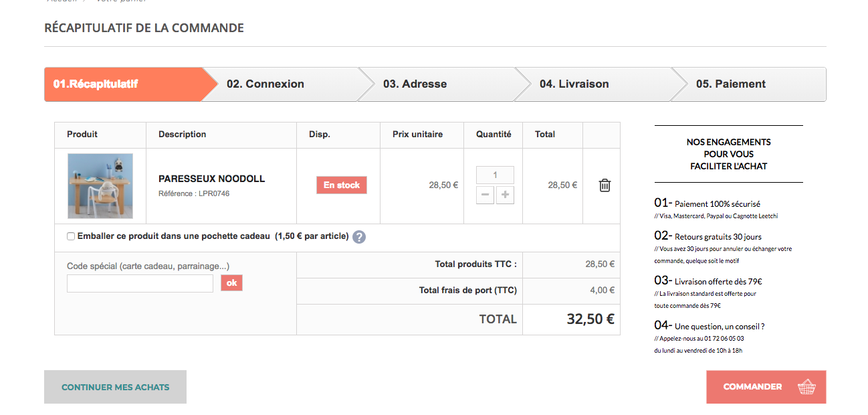
Task: Open the gift wrap help question mark
Action: point(359,237)
